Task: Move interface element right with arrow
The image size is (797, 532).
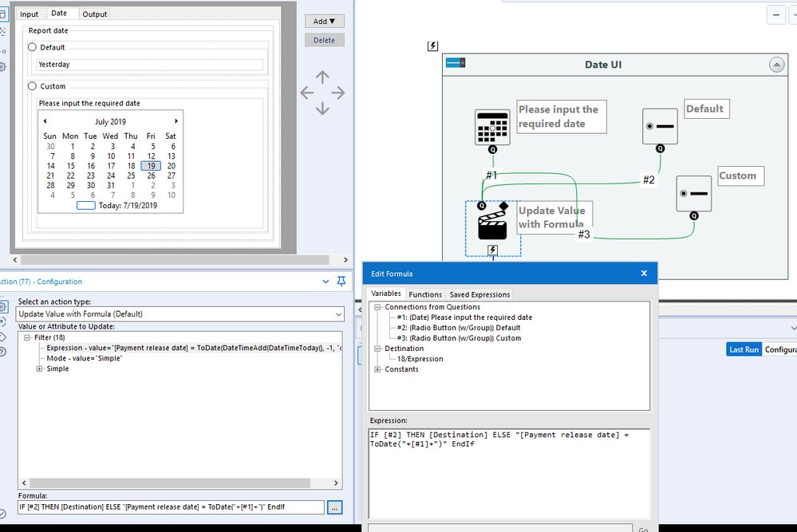Action: (338, 93)
